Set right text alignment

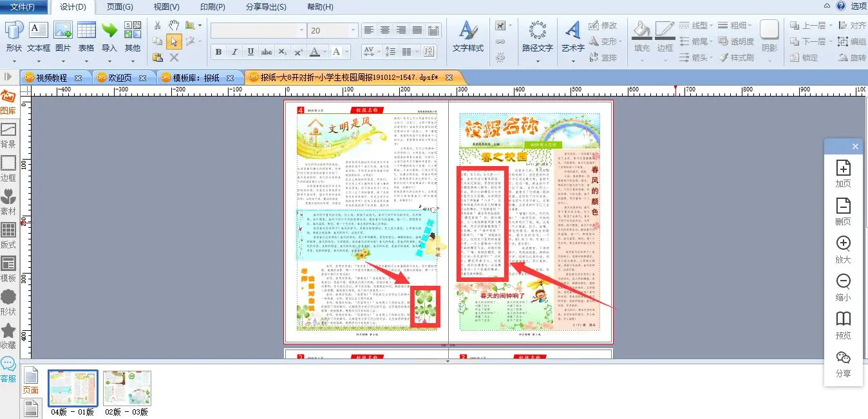[x=401, y=30]
